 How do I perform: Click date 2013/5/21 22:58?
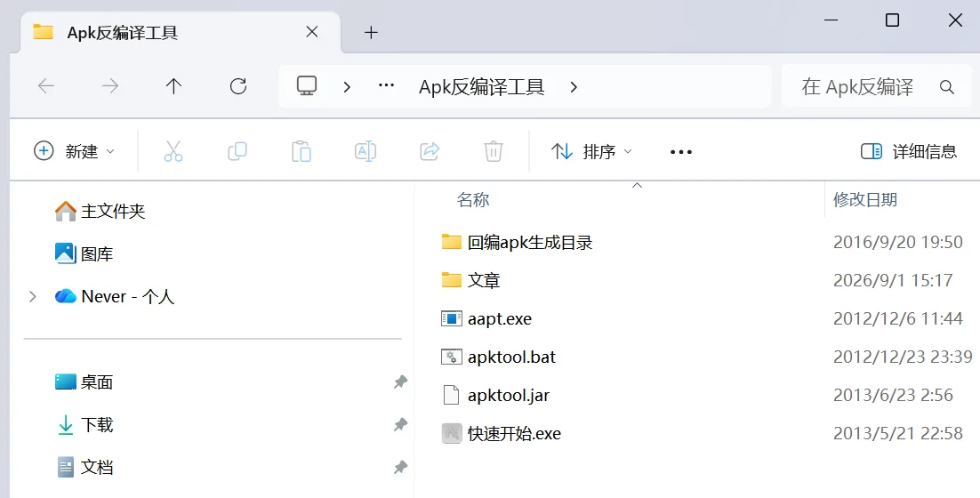pyautogui.click(x=897, y=433)
